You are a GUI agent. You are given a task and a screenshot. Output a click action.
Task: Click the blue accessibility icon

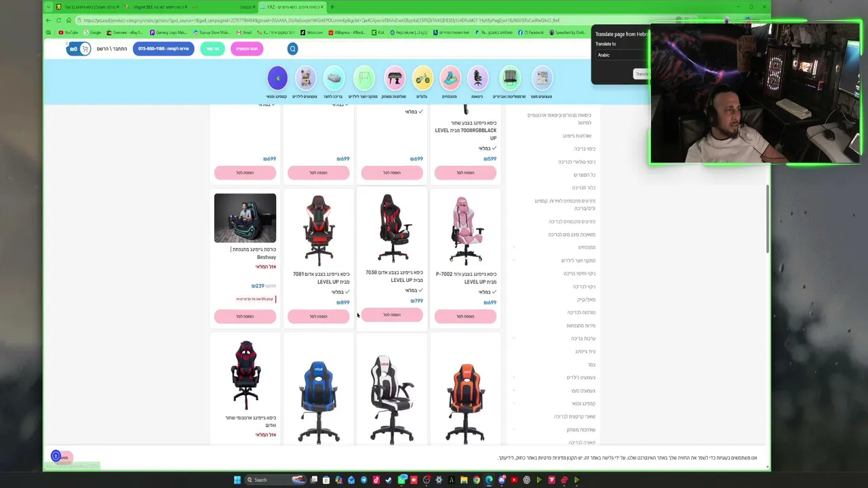[x=56, y=456]
